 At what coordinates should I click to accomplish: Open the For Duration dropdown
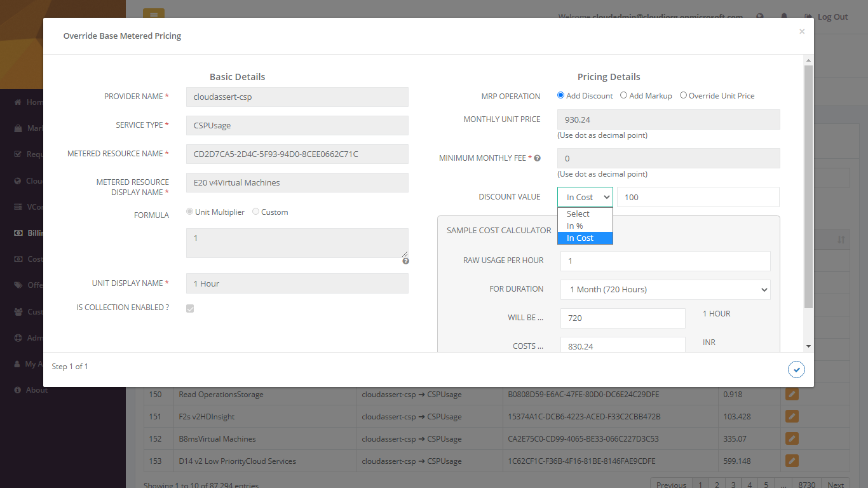665,290
